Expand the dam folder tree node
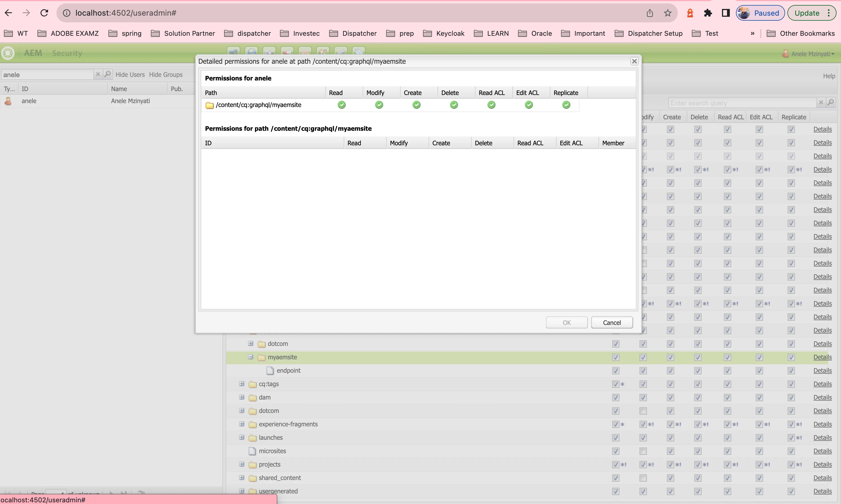The height and width of the screenshot is (504, 841). (x=241, y=397)
